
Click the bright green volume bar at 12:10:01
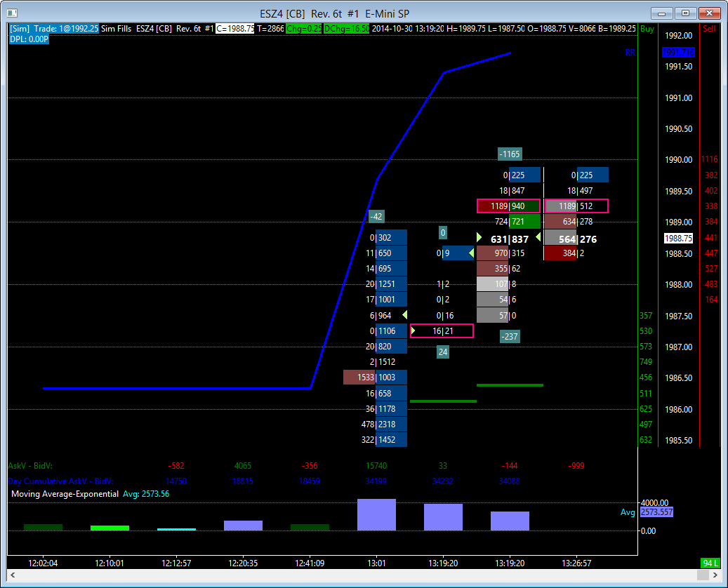[x=110, y=528]
